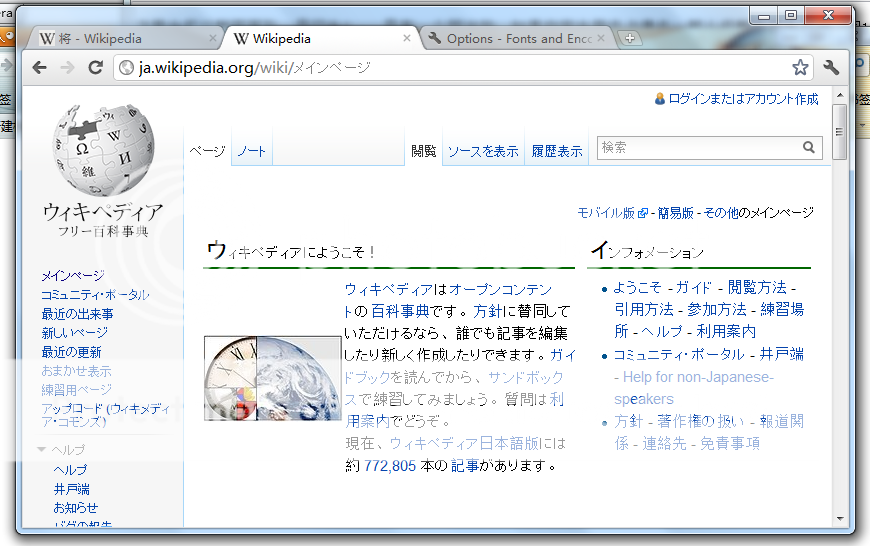This screenshot has width=870, height=546.
Task: Click the 772,805 article count link
Action: (390, 466)
